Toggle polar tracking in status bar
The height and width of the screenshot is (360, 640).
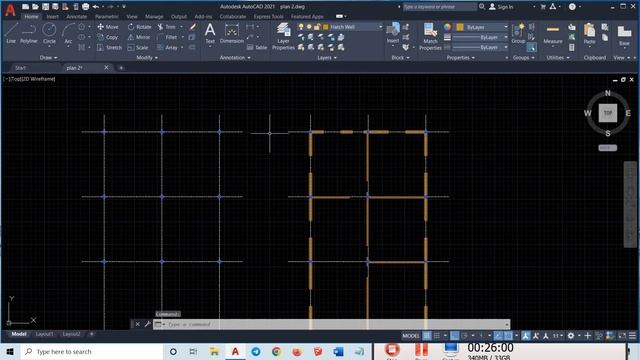pos(464,336)
